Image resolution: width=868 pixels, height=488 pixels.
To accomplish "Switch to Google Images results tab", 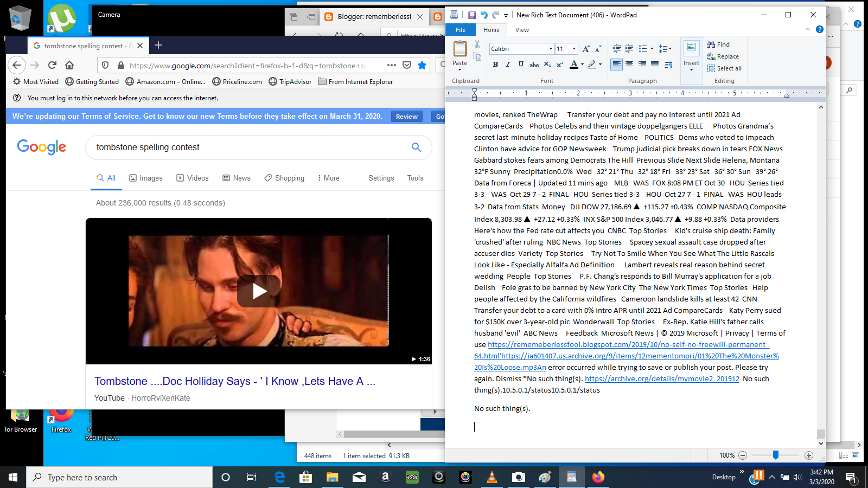I will [146, 178].
